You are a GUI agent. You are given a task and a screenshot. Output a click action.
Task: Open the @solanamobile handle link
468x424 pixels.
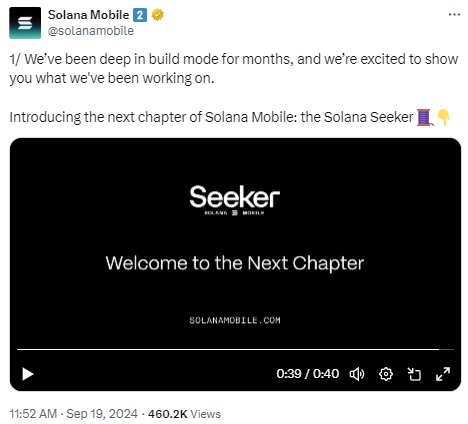(x=91, y=31)
